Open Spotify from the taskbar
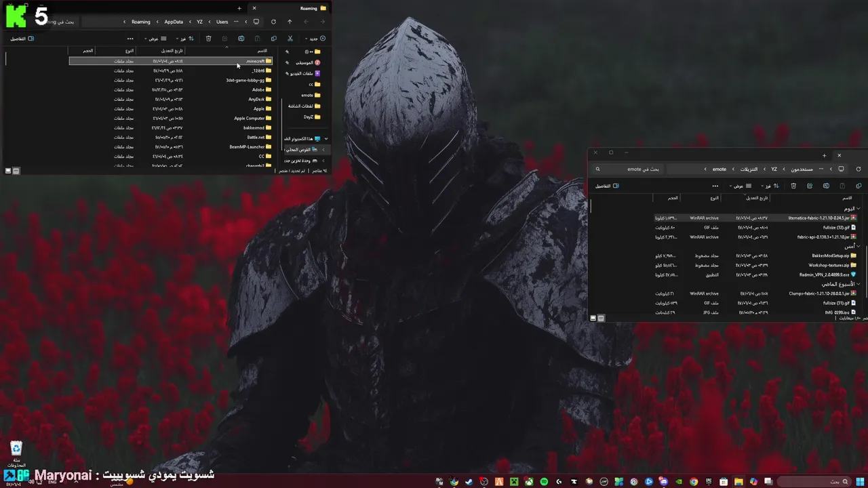 (544, 481)
